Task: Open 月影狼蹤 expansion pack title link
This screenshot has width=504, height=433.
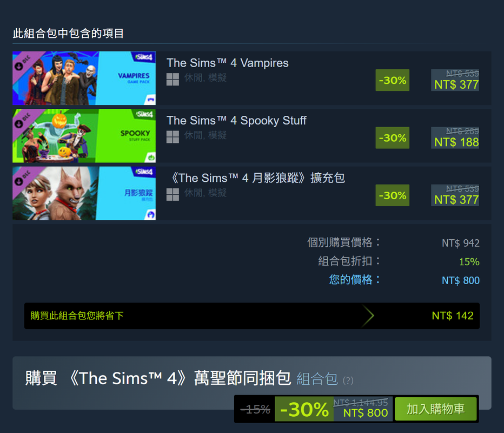Action: [256, 178]
